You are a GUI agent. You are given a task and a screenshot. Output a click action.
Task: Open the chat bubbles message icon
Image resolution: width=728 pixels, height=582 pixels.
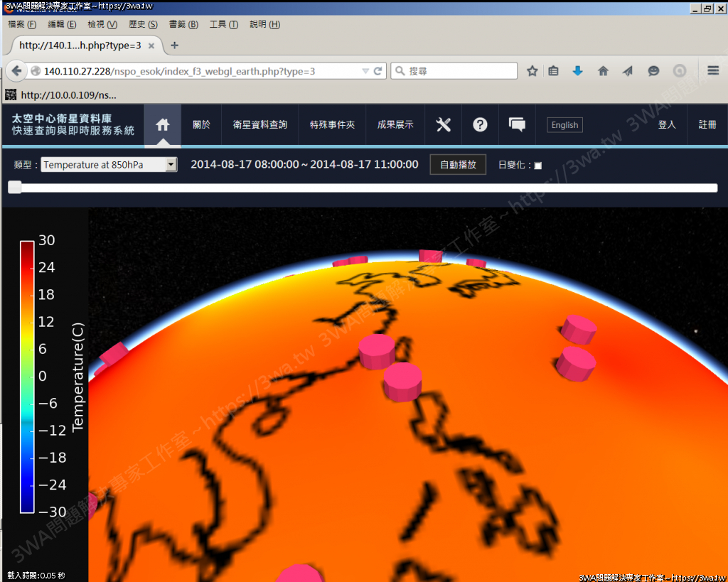pyautogui.click(x=517, y=125)
